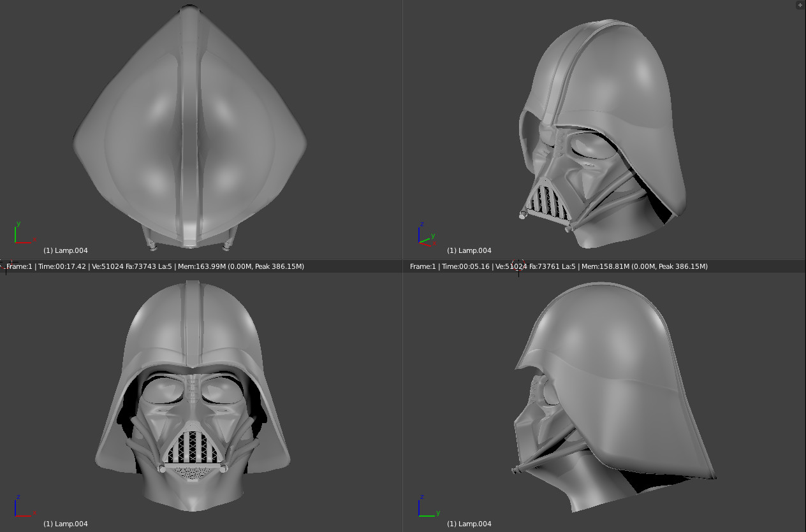
Task: Click Peak 386.15M in the Mem:163.99M bar
Action: pyautogui.click(x=279, y=266)
